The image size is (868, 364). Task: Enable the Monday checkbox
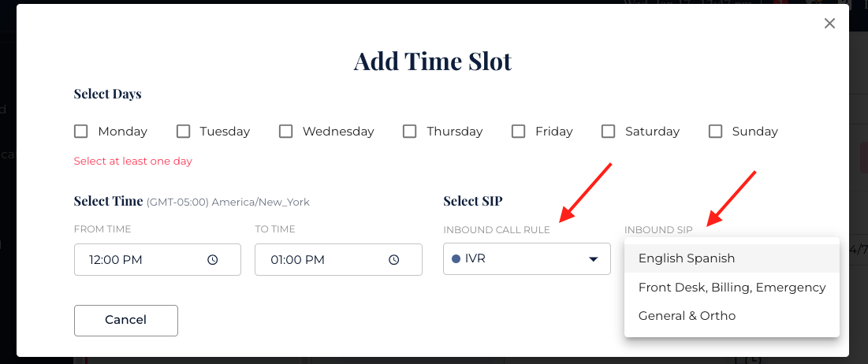[x=80, y=132]
